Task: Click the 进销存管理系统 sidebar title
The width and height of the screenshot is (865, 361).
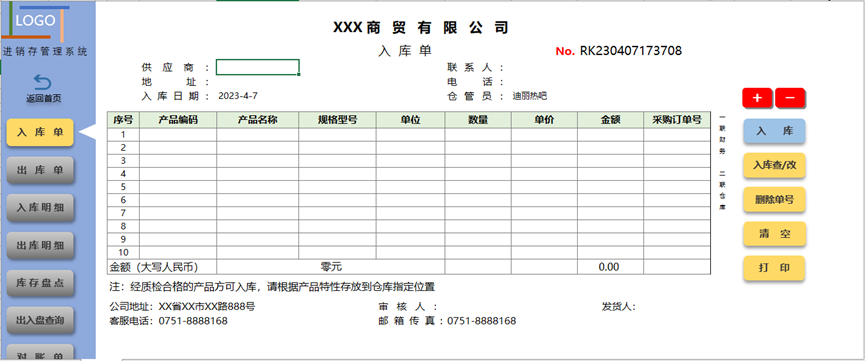Action: pos(45,52)
